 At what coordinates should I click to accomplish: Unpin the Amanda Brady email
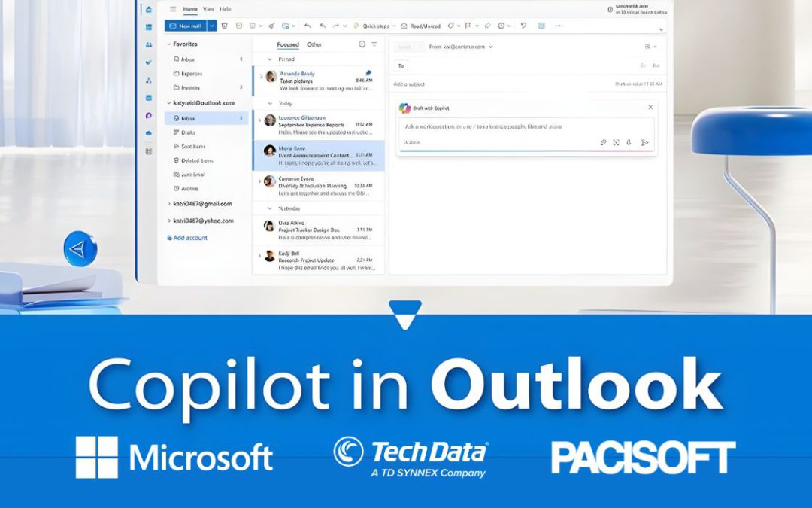pos(368,73)
